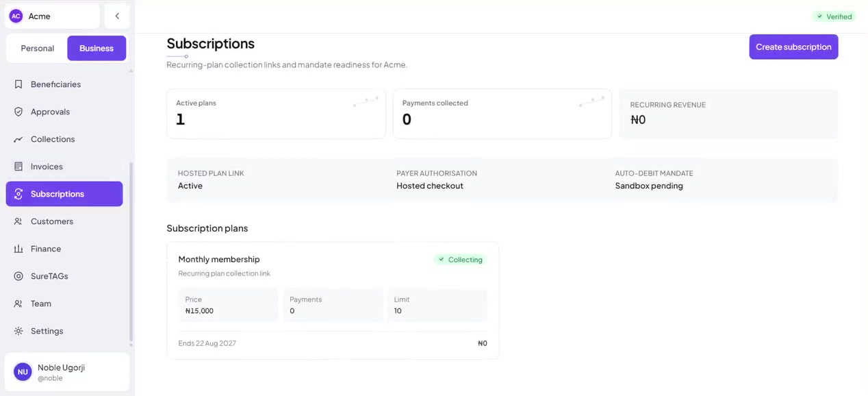The width and height of the screenshot is (868, 396).
Task: Click the Create subscription button
Action: [x=793, y=47]
